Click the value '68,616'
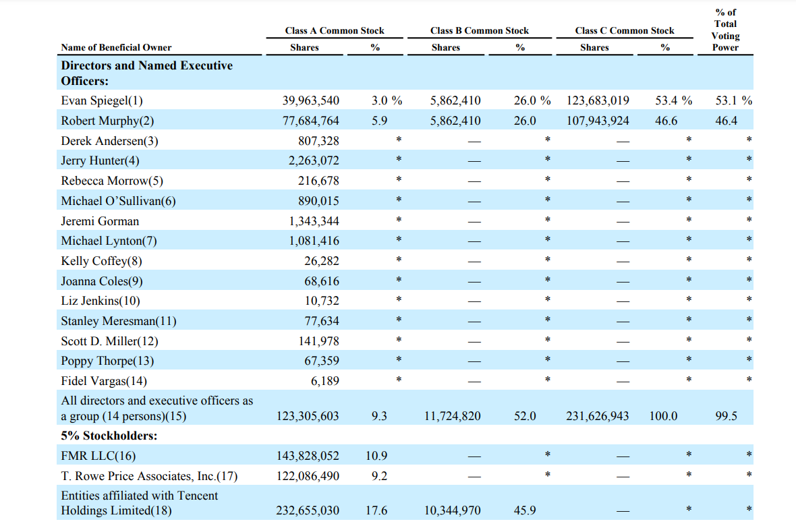This screenshot has height=532, width=796. [321, 281]
